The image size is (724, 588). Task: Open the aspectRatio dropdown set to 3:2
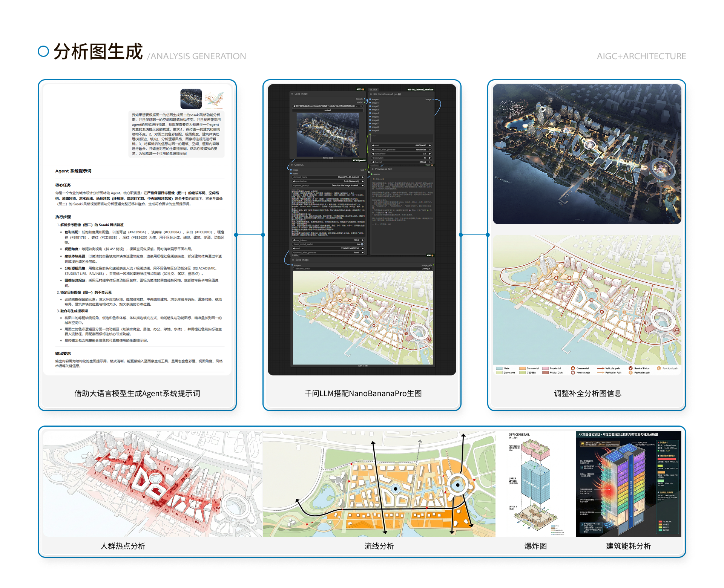click(x=402, y=154)
